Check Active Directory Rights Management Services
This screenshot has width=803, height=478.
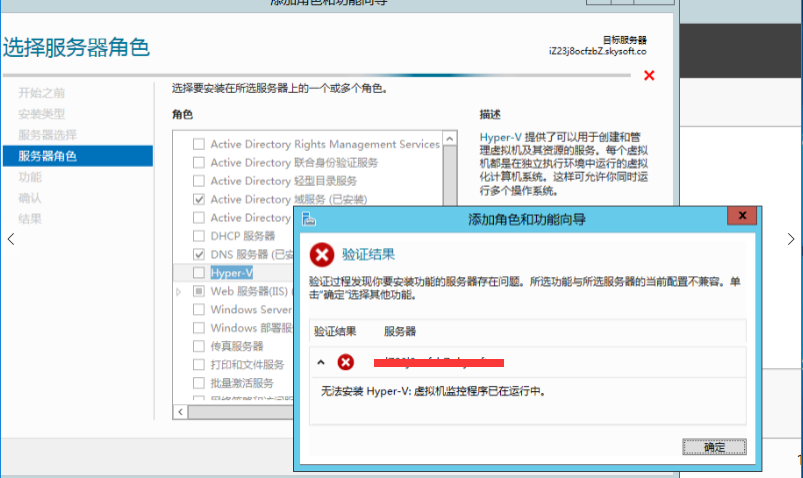(199, 144)
